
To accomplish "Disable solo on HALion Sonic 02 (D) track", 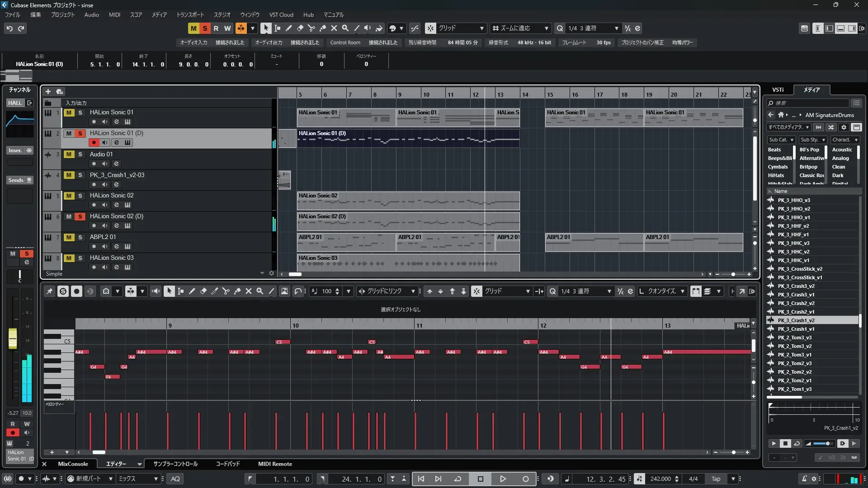I will [x=80, y=216].
